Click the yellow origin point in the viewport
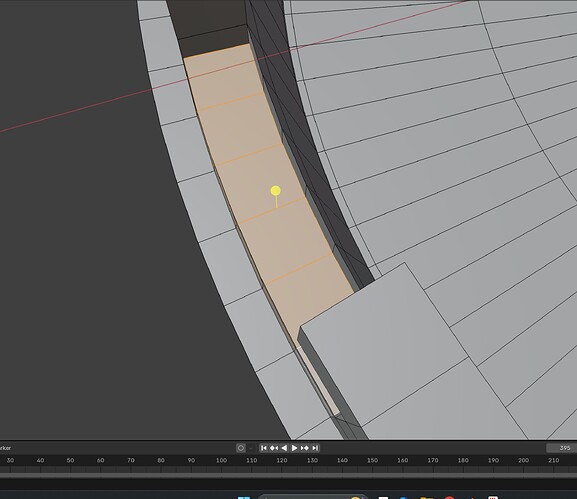The image size is (577, 499). pyautogui.click(x=275, y=191)
